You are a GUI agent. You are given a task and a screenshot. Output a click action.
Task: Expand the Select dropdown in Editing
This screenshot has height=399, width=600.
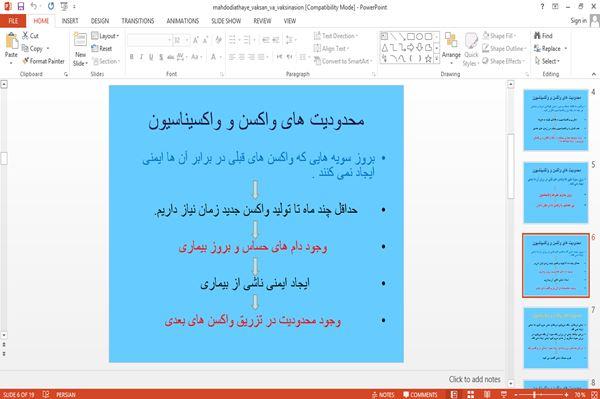547,61
